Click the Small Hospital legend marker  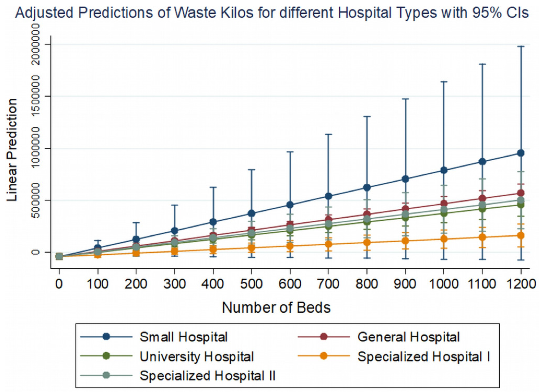click(x=107, y=337)
